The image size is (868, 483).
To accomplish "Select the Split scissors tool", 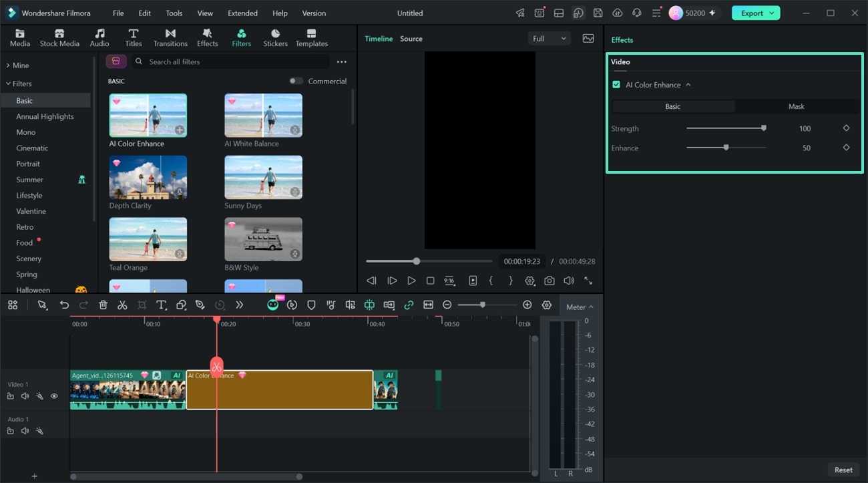I will [x=122, y=305].
